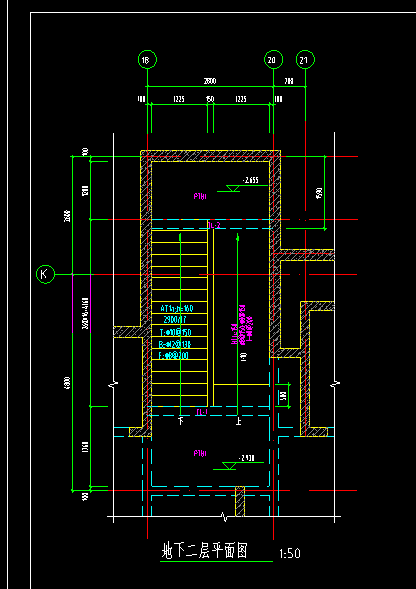
Task: Click the -2.655 elevation triangle marker
Action: coord(233,188)
